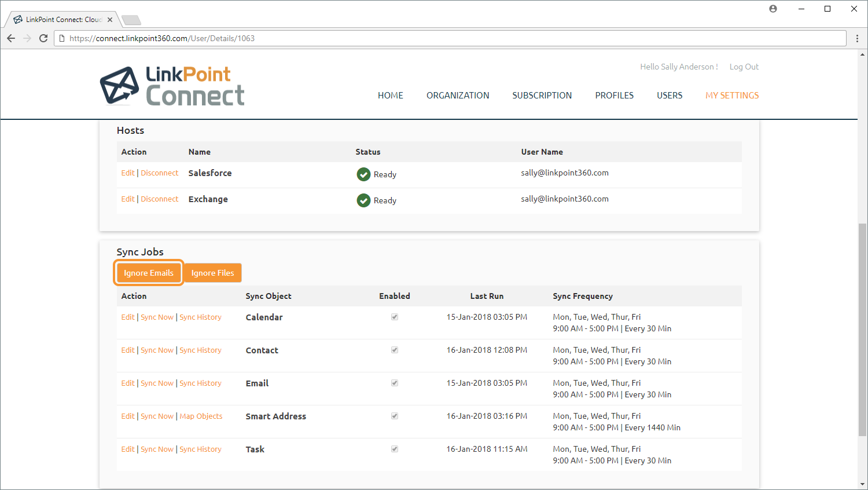Sync Now the Contact job
This screenshot has width=868, height=490.
[157, 350]
